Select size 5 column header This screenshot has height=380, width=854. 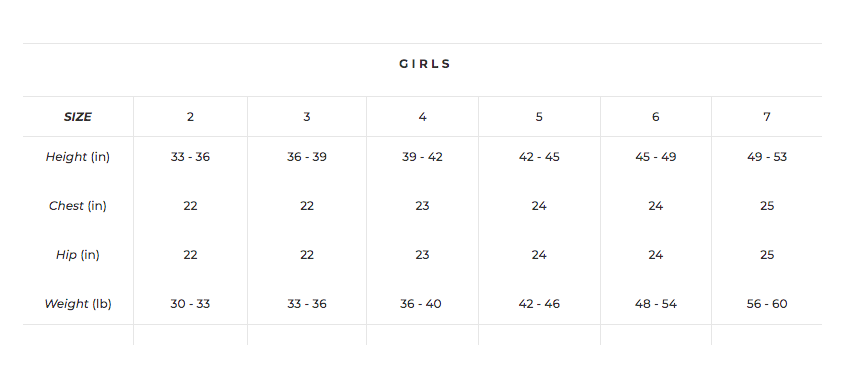[539, 117]
